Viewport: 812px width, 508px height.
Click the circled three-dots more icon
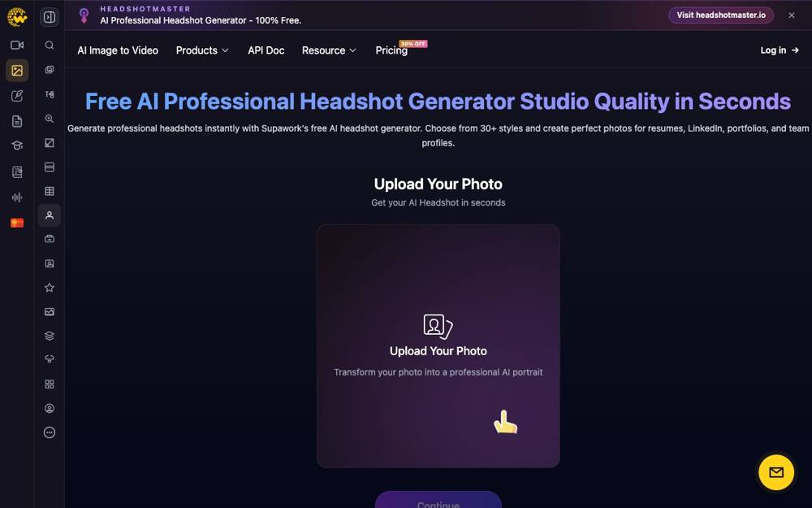point(50,432)
